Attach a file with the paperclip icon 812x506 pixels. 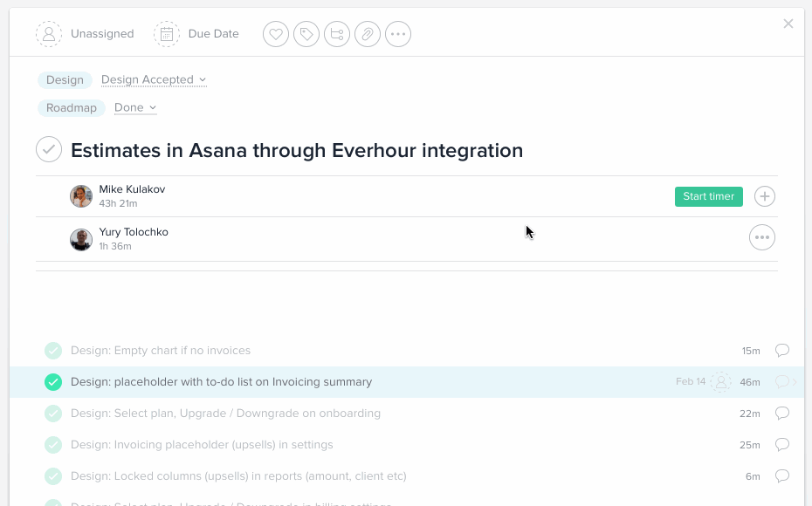[368, 34]
